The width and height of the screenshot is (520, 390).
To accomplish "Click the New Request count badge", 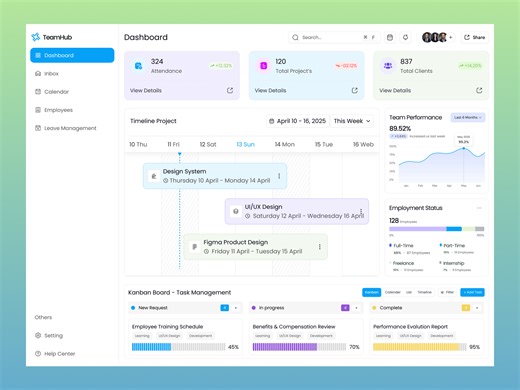I will pyautogui.click(x=225, y=308).
